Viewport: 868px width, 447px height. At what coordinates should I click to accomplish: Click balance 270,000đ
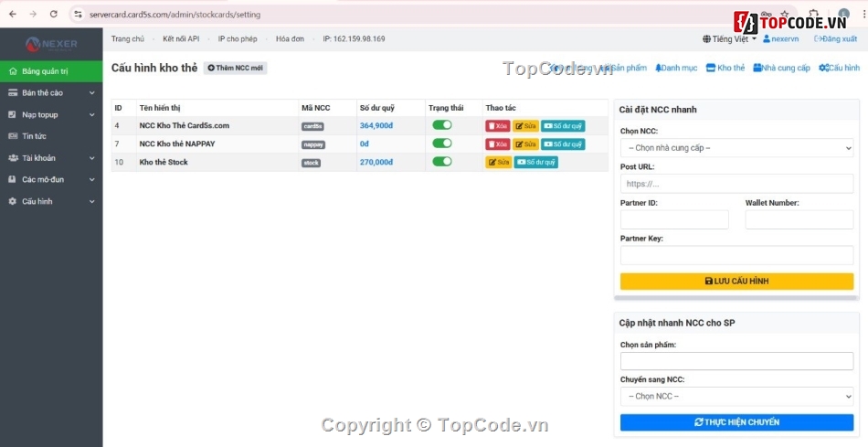pos(376,163)
